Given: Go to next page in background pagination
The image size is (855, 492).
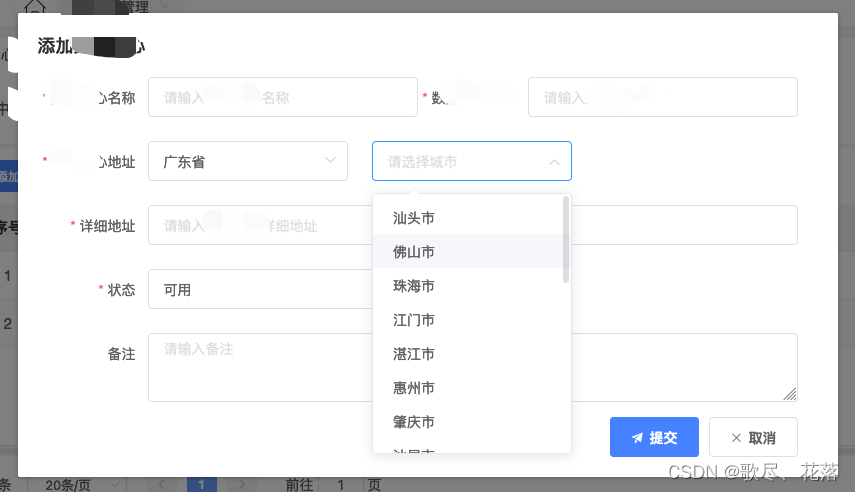Looking at the screenshot, I should click(x=242, y=484).
